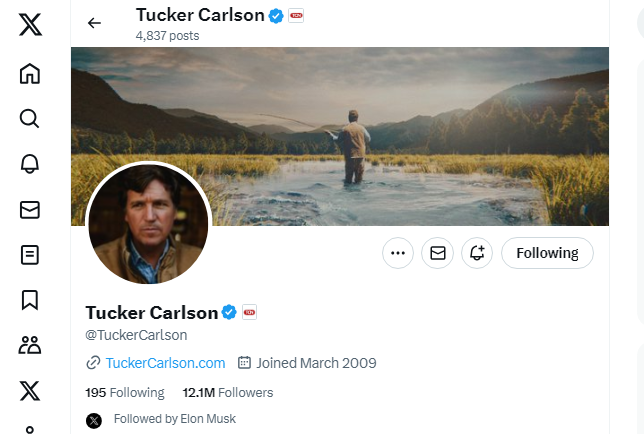This screenshot has width=644, height=434.
Task: Open Communities people icon in sidebar
Action: point(30,345)
